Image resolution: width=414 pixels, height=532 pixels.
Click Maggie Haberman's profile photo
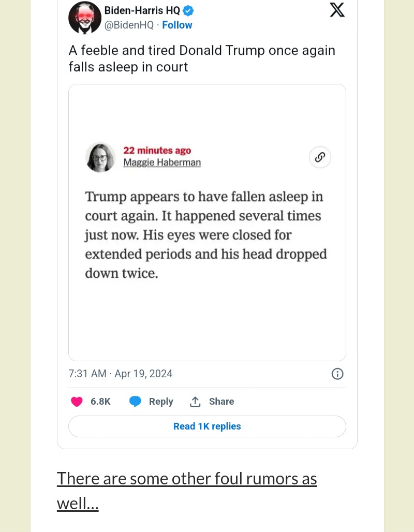click(100, 157)
